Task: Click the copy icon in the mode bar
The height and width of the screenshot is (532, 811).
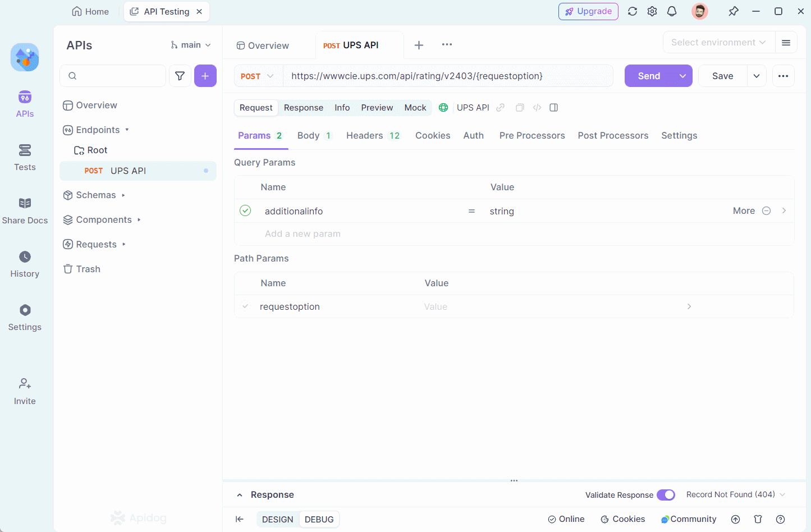Action: pos(520,108)
